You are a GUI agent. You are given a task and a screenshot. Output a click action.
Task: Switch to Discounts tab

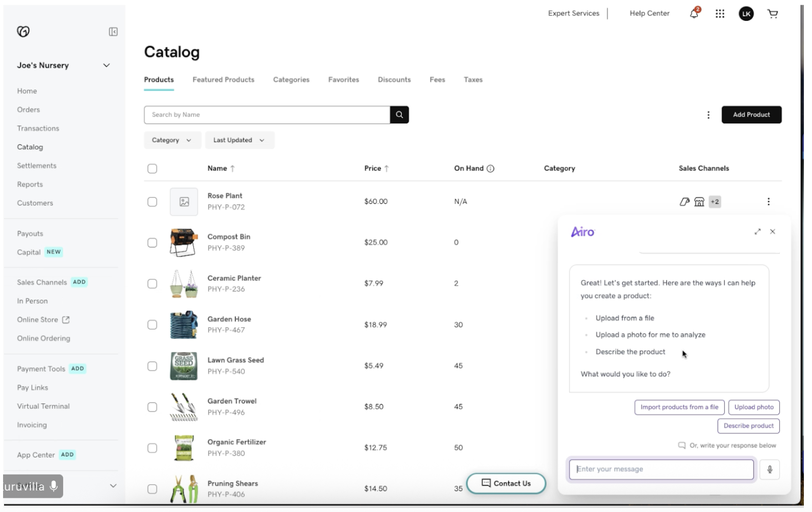pos(394,80)
